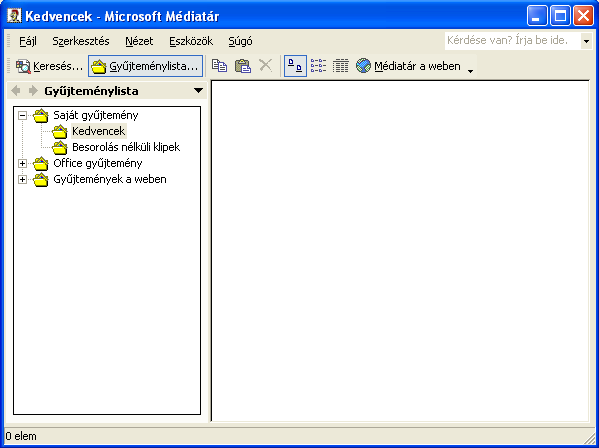The image size is (599, 448).
Task: Open the help question box dropdown arrow
Action: (586, 41)
